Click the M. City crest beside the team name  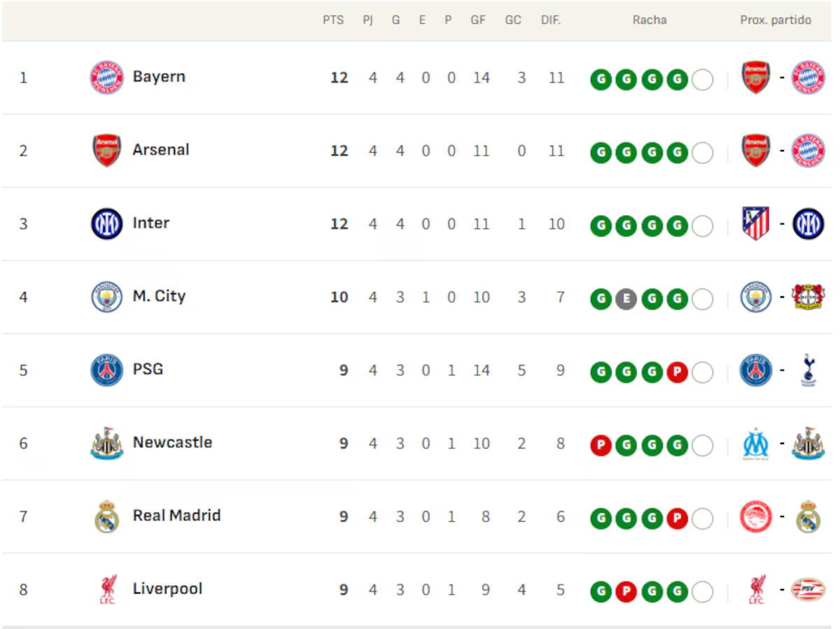click(106, 297)
